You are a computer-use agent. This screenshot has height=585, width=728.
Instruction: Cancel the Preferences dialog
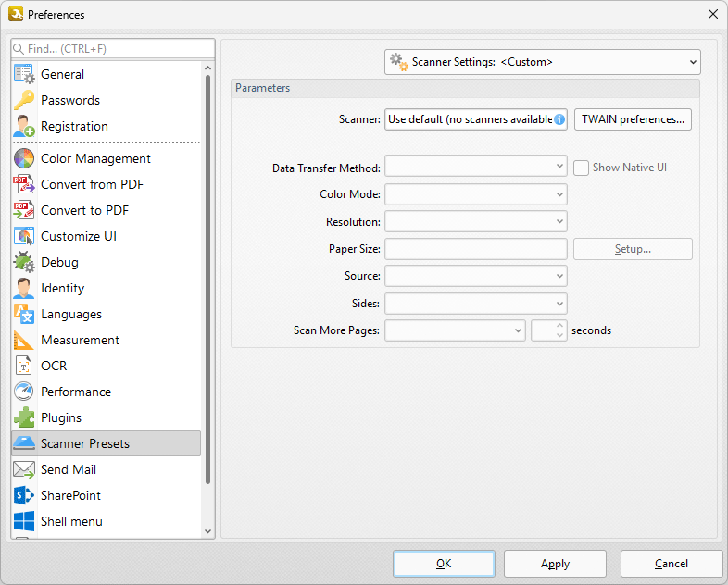(672, 564)
